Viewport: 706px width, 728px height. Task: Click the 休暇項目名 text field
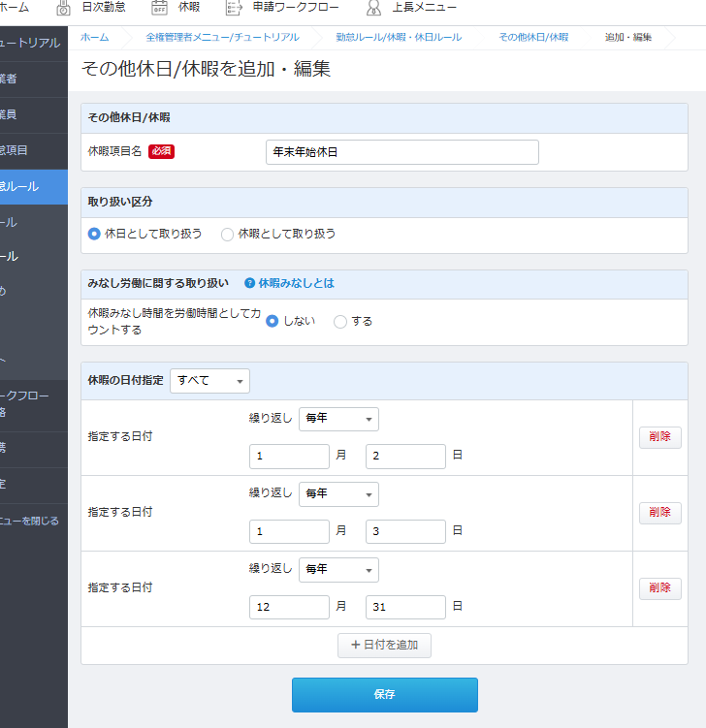[x=401, y=152]
